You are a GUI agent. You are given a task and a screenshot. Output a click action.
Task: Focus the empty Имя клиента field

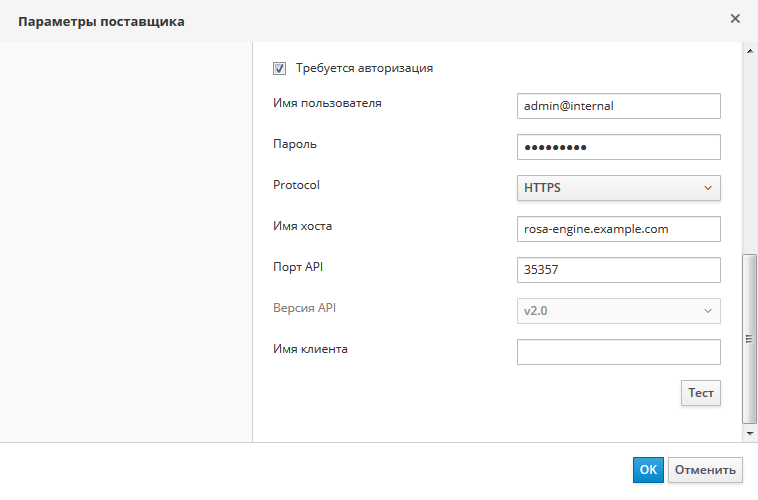(618, 352)
